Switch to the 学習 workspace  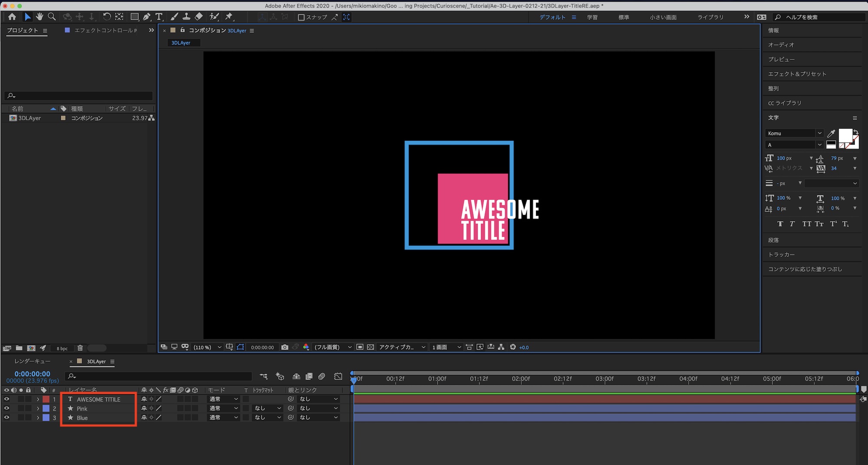point(592,17)
